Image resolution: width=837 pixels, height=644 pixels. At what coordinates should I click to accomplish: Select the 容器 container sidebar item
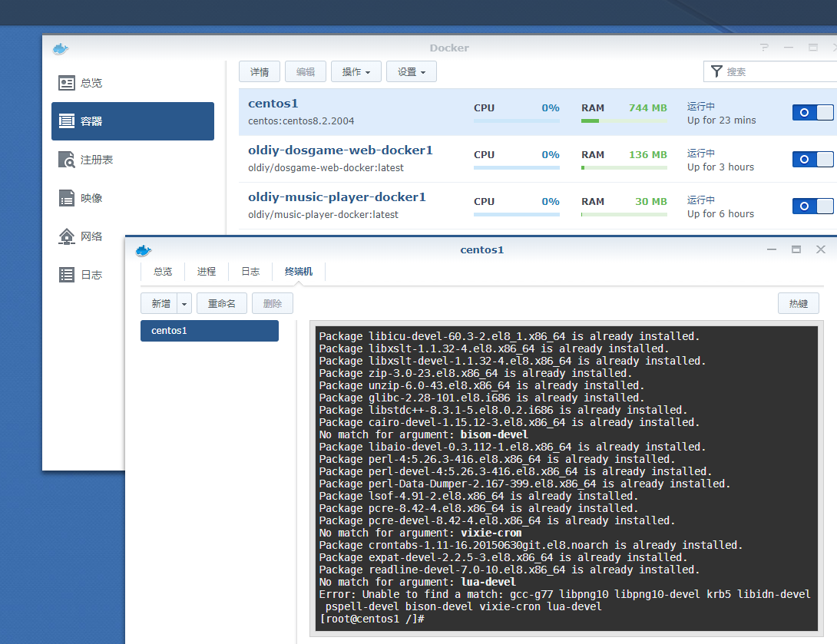(133, 121)
